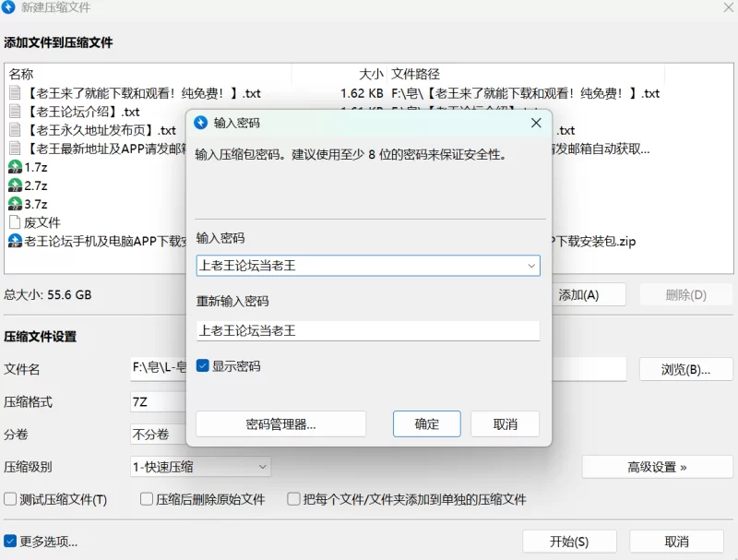Click 取消 in the password dialog
The height and width of the screenshot is (560, 738).
[x=505, y=424]
